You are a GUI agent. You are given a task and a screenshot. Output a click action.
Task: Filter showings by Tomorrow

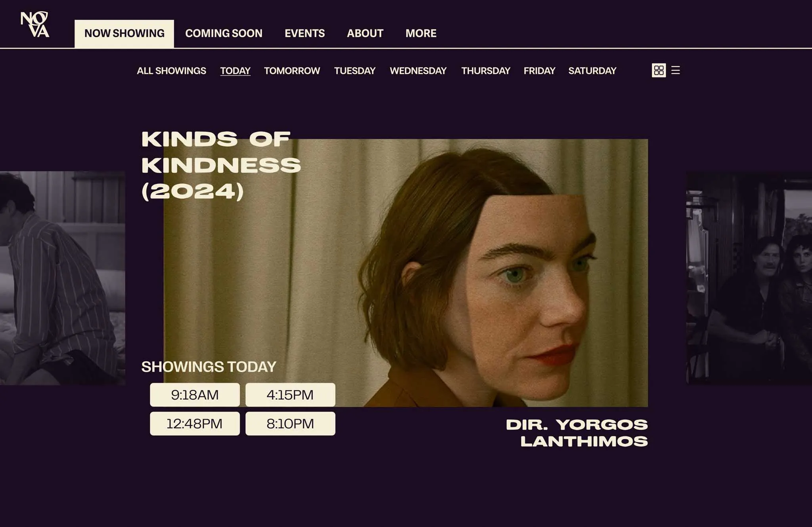292,71
